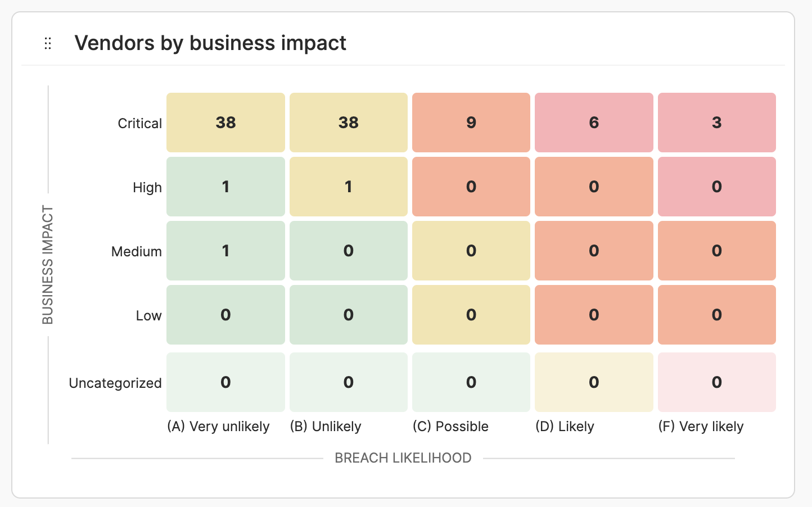The height and width of the screenshot is (507, 812).
Task: Select the High / Unlikely cell showing 1
Action: [x=348, y=187]
